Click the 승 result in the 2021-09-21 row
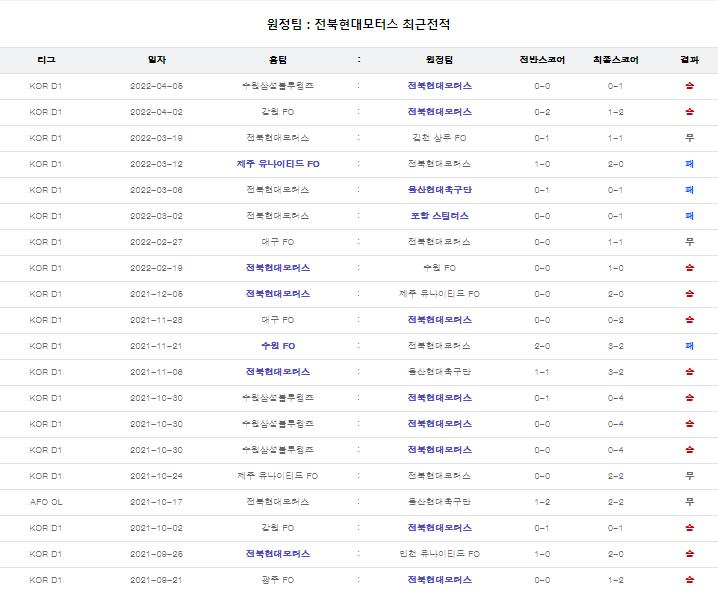This screenshot has height=593, width=718. click(690, 580)
